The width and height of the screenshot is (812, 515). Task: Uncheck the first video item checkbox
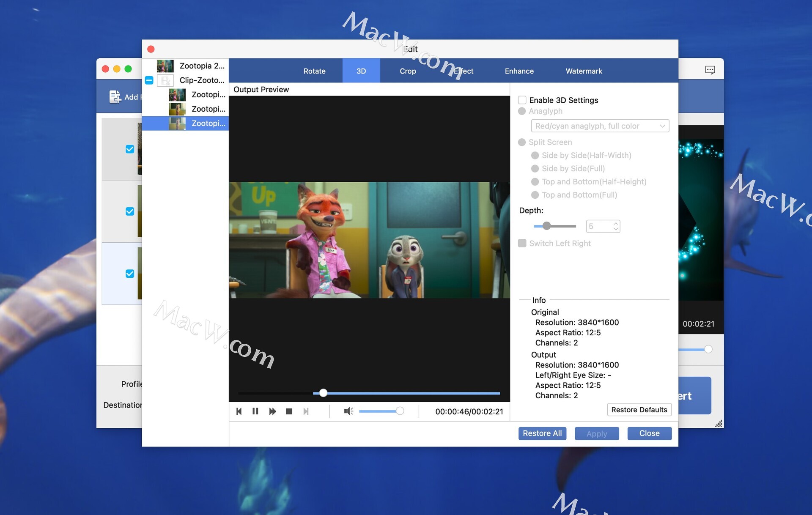[130, 149]
